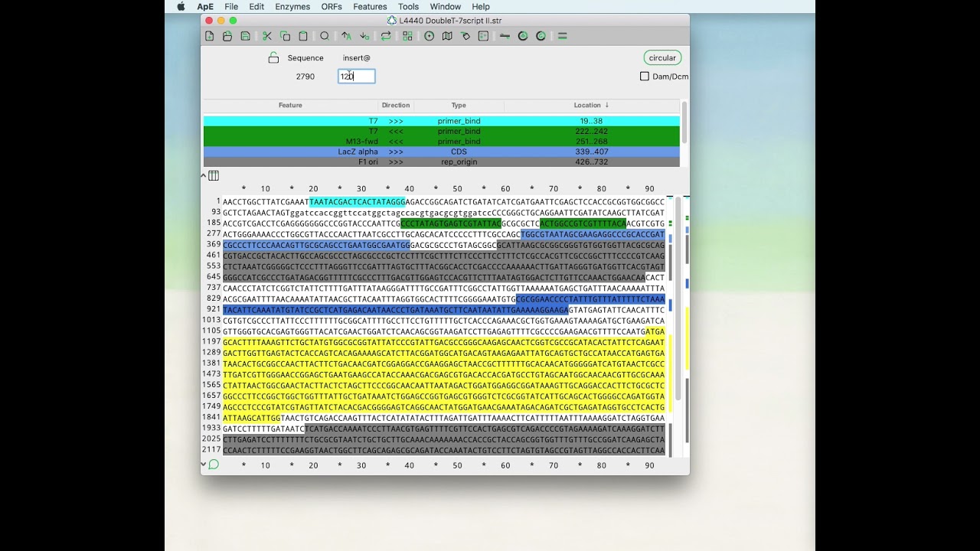The width and height of the screenshot is (980, 551).
Task: Click the New file toolbar icon
Action: 210,36
